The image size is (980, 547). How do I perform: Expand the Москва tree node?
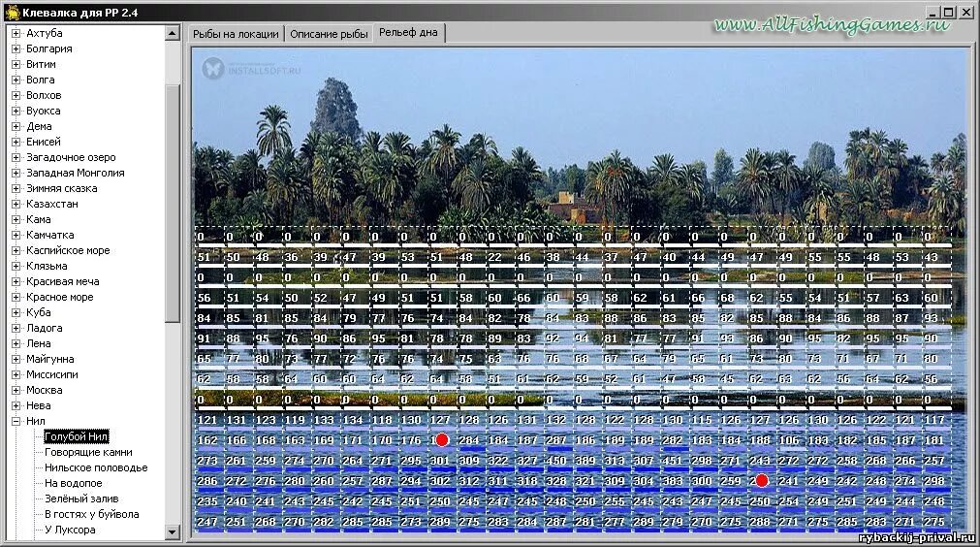[16, 390]
